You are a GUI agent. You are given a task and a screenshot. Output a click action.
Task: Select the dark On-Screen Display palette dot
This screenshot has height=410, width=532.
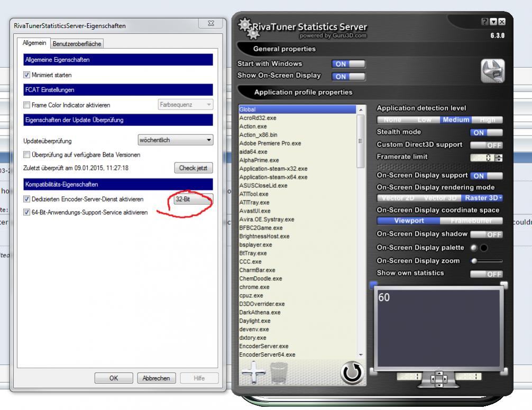tap(484, 248)
